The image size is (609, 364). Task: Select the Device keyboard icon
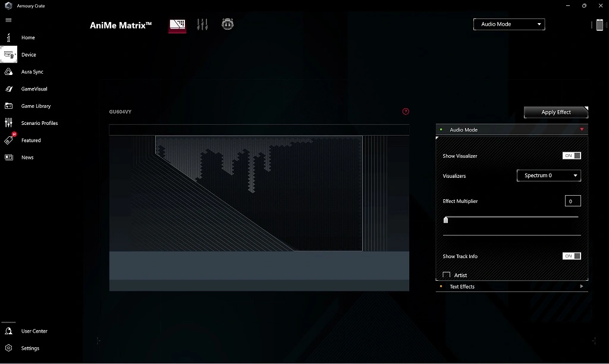tap(8, 55)
